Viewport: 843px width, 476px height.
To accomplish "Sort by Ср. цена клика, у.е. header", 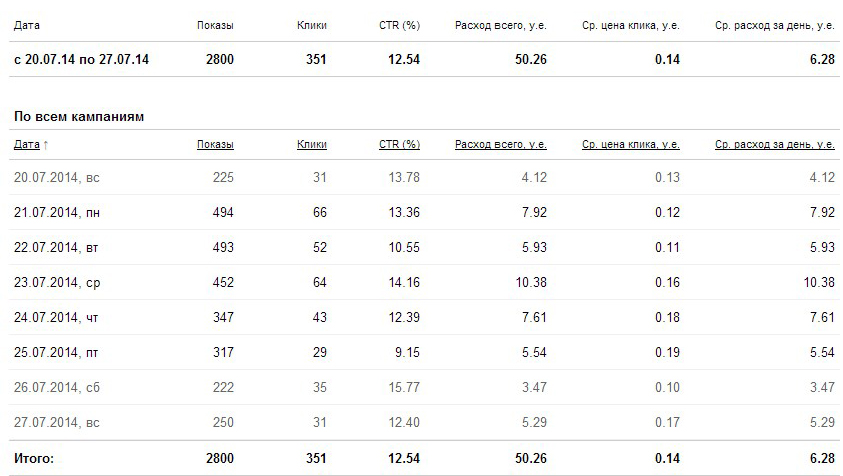I will [x=631, y=144].
